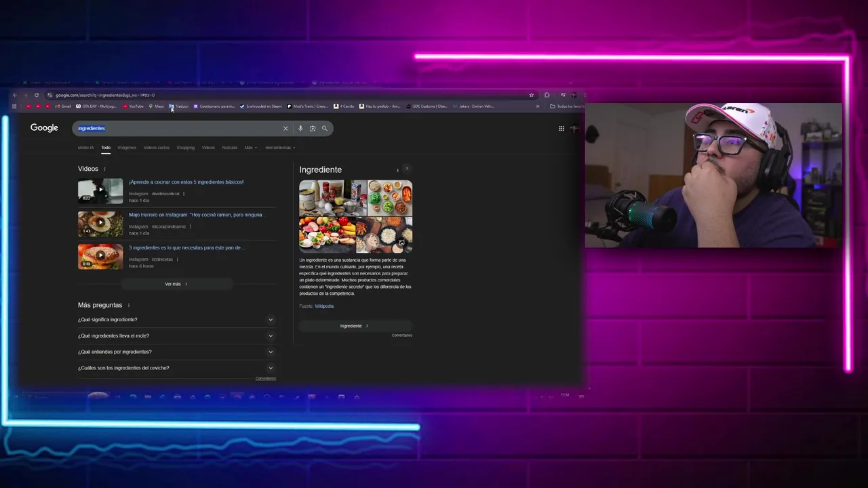The height and width of the screenshot is (488, 868).
Task: Switch to the Noticias tab
Action: 230,148
